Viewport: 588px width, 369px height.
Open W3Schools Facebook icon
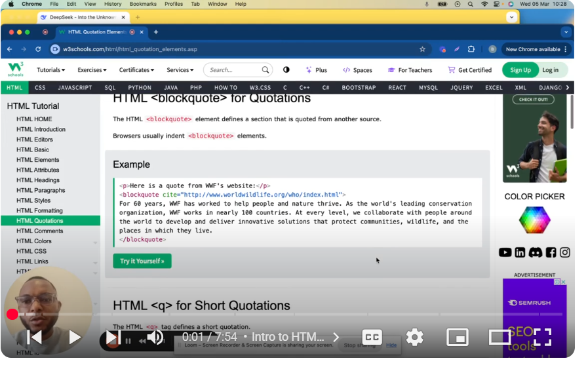point(551,252)
